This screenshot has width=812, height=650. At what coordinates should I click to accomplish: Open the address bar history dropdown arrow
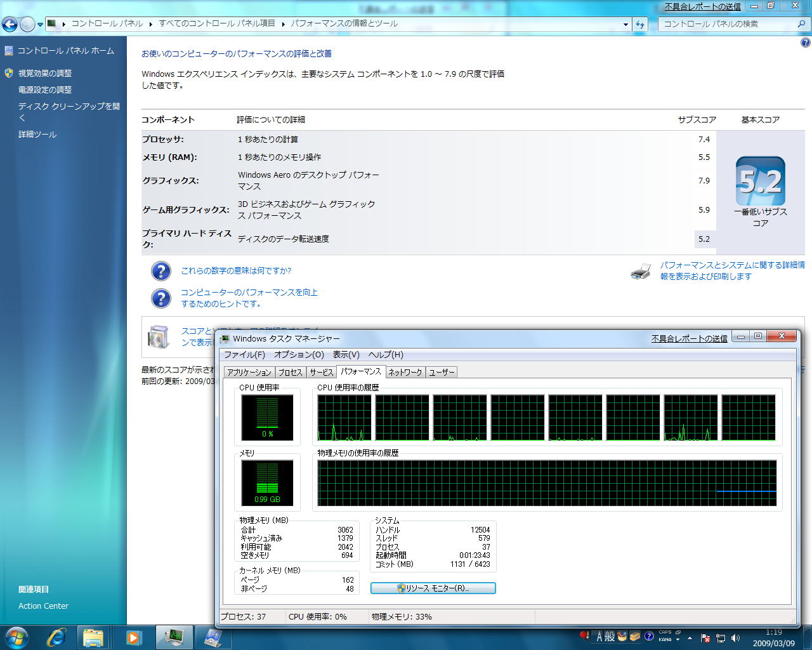pos(626,24)
